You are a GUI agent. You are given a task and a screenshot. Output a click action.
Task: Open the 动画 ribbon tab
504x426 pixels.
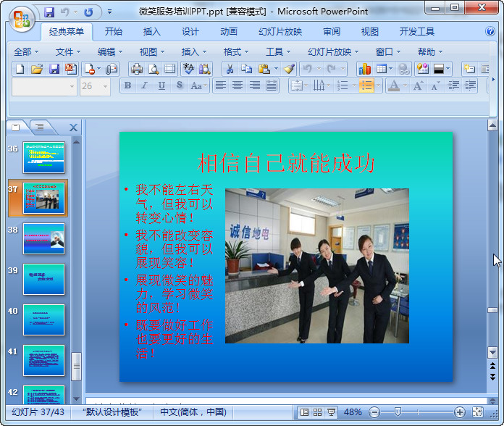pos(229,31)
